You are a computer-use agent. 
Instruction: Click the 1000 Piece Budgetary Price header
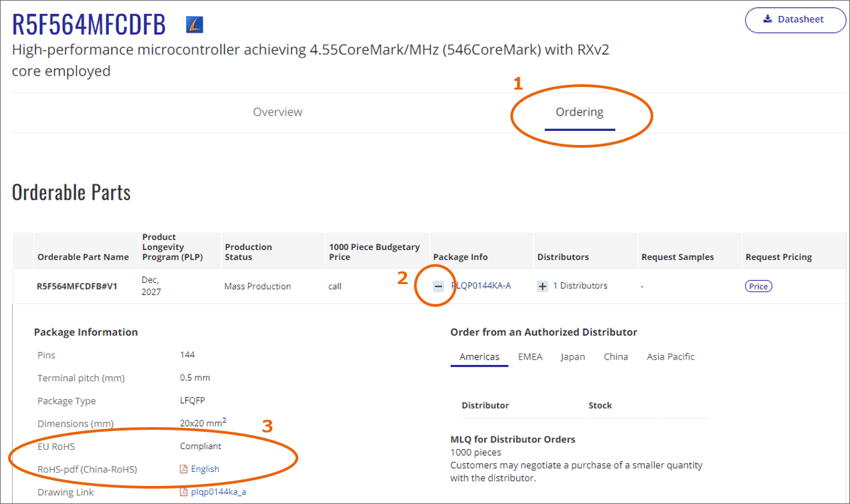[375, 251]
